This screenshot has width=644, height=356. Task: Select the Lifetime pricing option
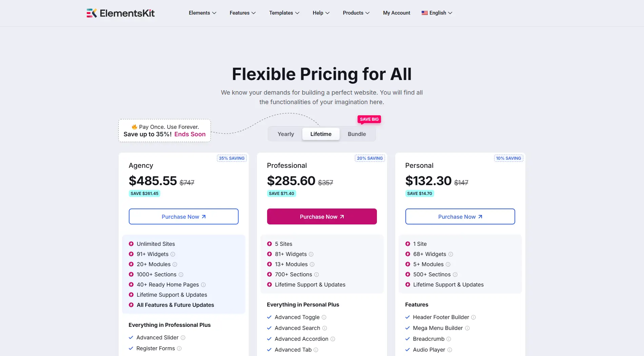pyautogui.click(x=321, y=134)
